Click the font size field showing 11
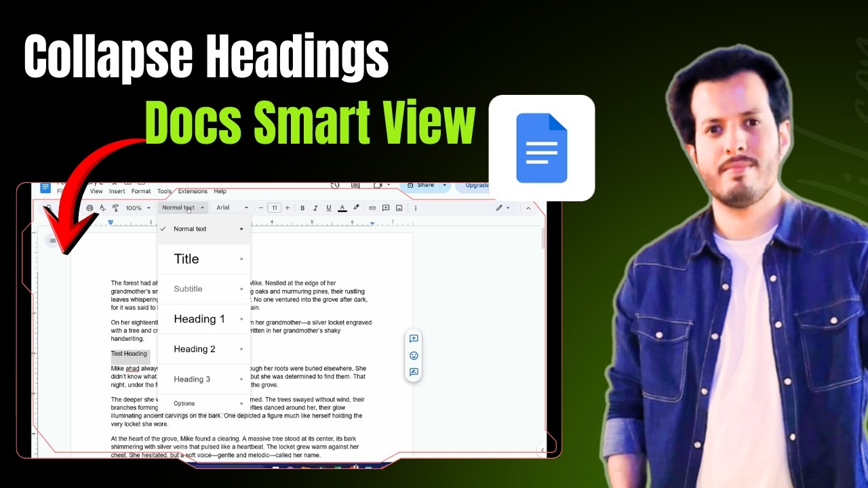868x488 pixels. pyautogui.click(x=275, y=208)
